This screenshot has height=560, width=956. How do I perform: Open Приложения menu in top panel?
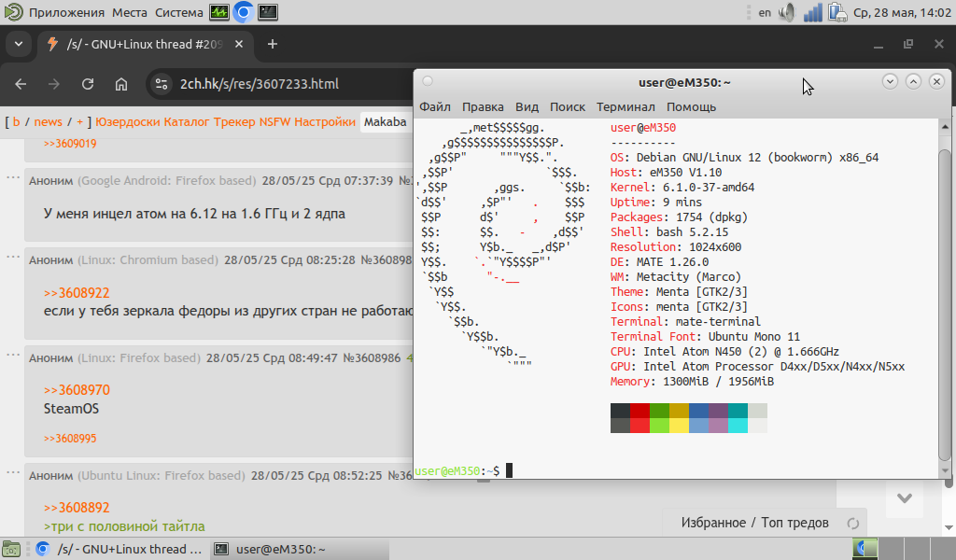(66, 13)
